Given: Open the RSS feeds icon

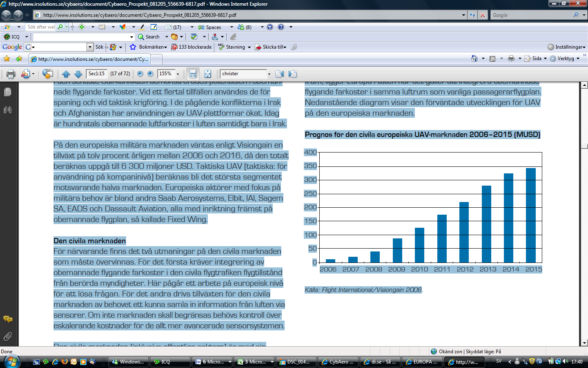Looking at the screenshot, I should 492,58.
